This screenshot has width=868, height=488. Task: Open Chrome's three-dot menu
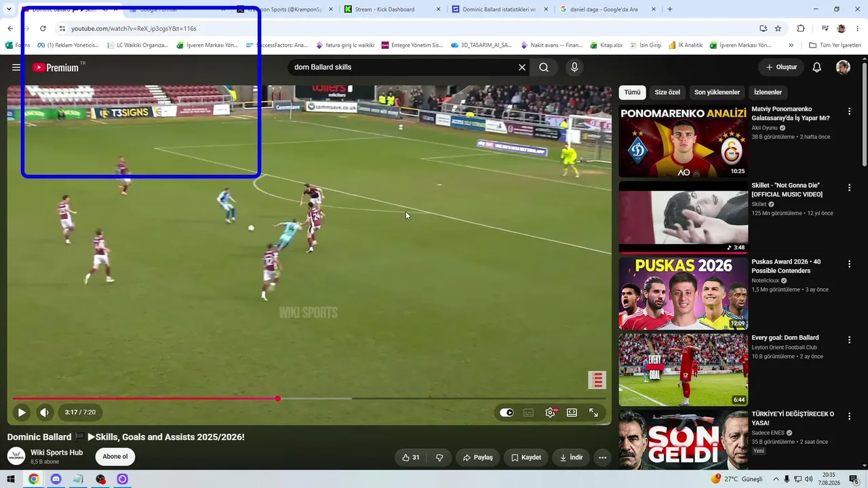coord(859,28)
